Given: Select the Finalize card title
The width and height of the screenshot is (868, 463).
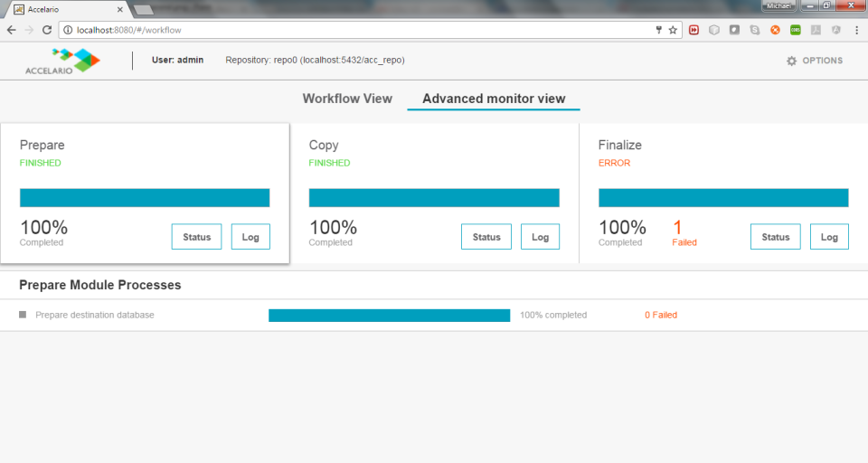Looking at the screenshot, I should click(x=620, y=145).
